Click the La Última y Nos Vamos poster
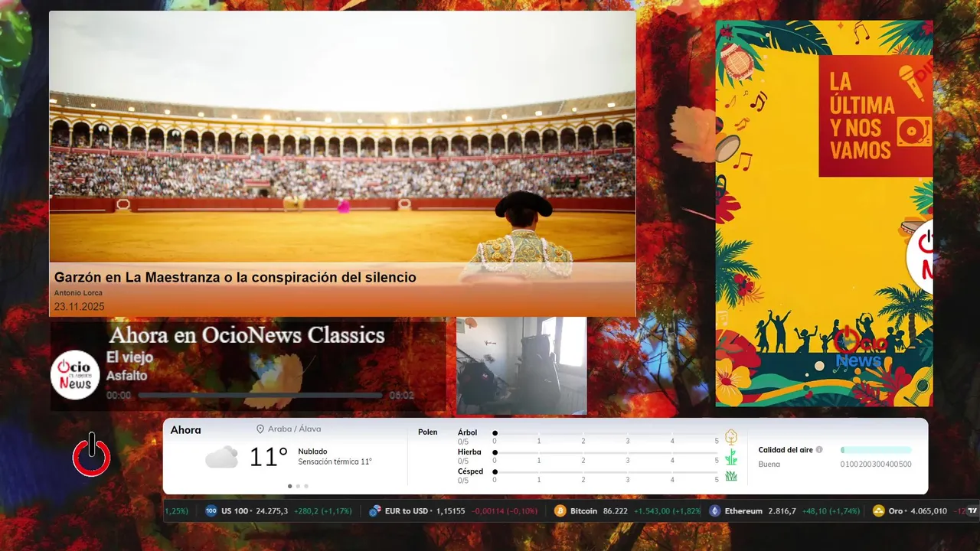 [x=824, y=214]
